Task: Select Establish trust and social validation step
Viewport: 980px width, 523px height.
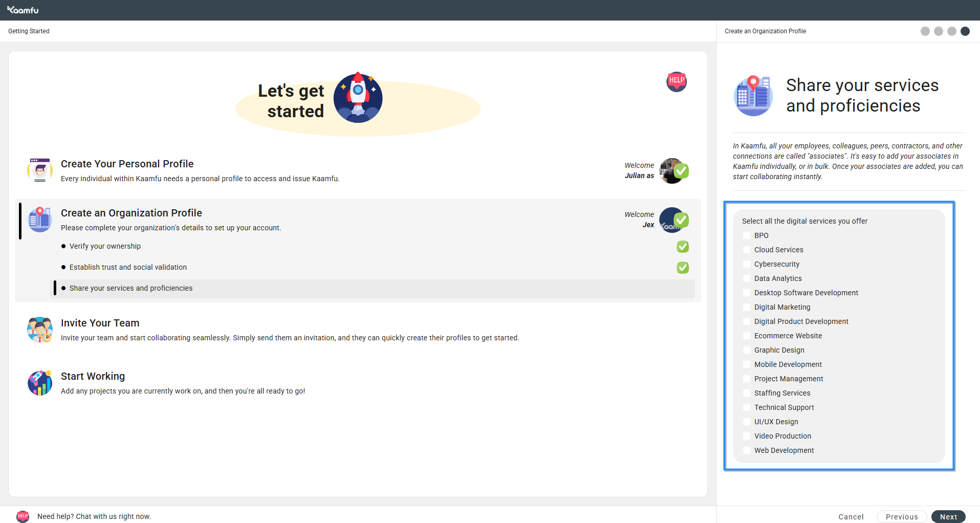Action: 128,267
